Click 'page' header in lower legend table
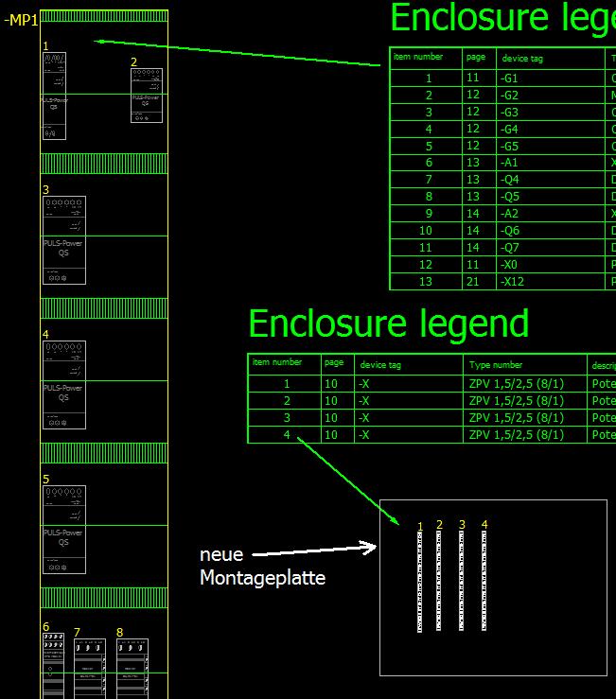This screenshot has height=699, width=616. [x=334, y=362]
